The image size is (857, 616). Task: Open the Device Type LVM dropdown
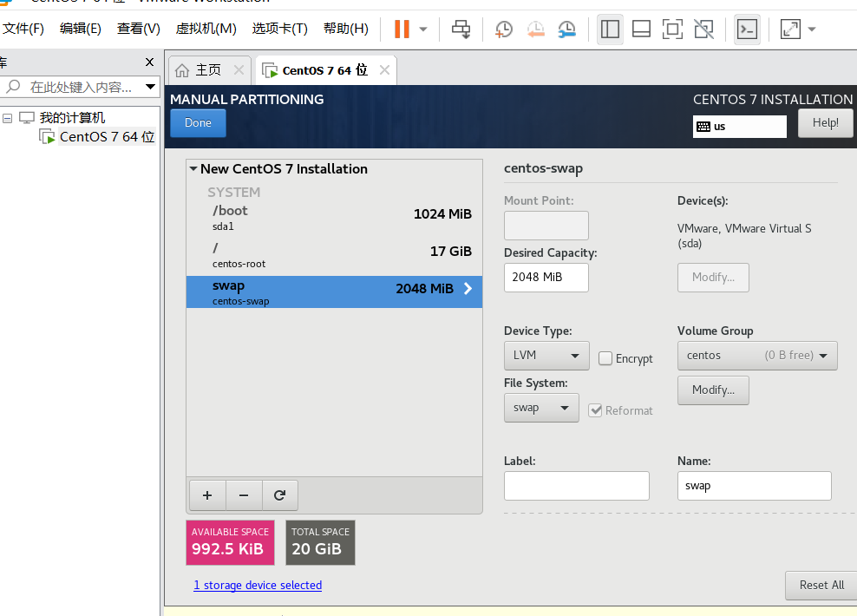coord(546,355)
